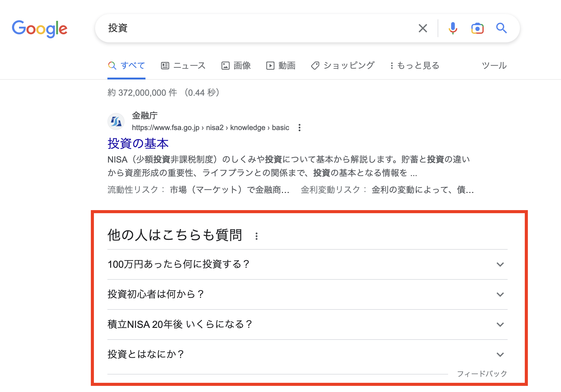Click the 流動性リスク snippet label
This screenshot has width=561, height=392.
pos(136,190)
